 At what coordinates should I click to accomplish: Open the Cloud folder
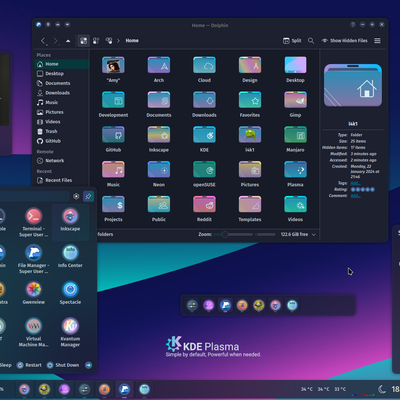(204, 69)
